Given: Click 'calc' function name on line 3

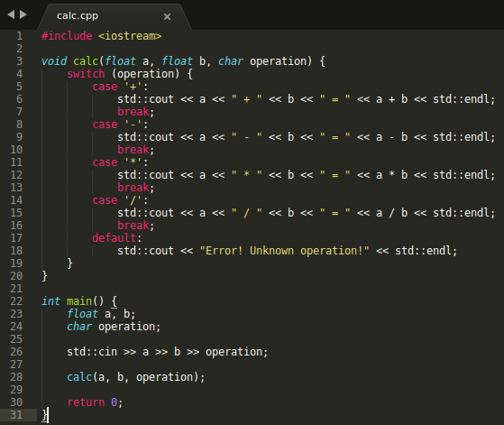Looking at the screenshot, I should [x=86, y=61].
